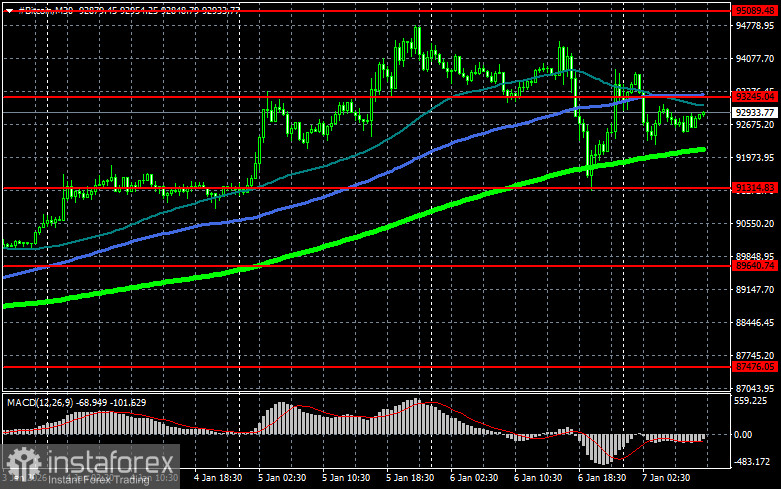Select the 94778.95 price axis value

755,26
